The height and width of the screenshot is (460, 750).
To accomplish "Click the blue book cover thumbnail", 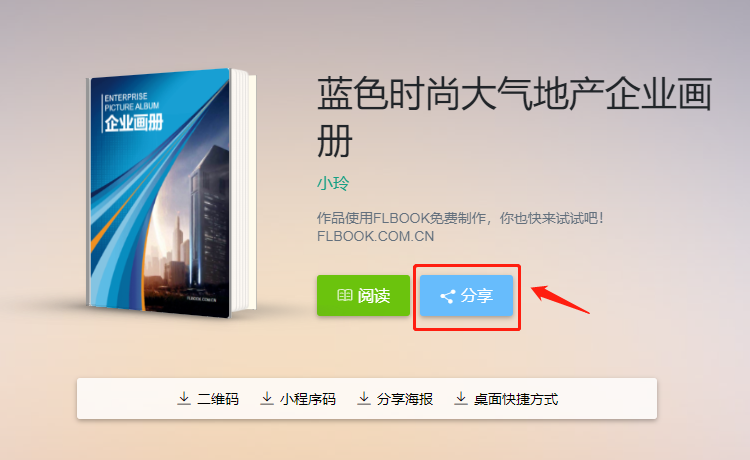I will coord(159,193).
